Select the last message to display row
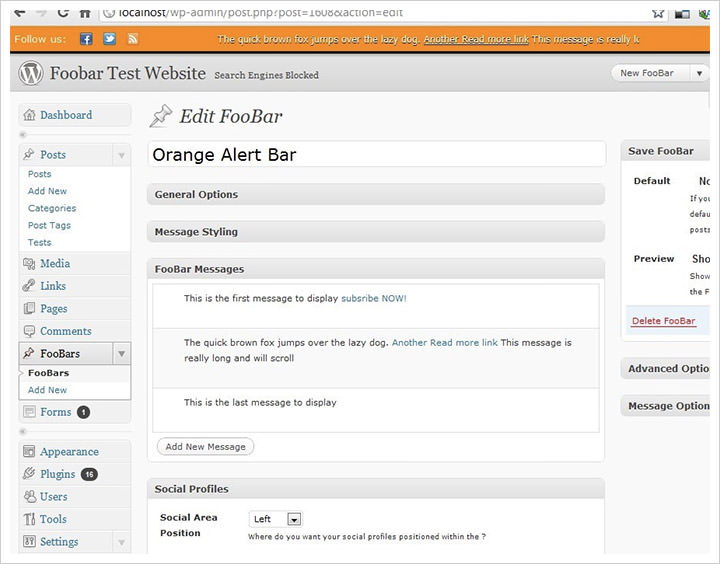Image resolution: width=720 pixels, height=564 pixels. 376,410
